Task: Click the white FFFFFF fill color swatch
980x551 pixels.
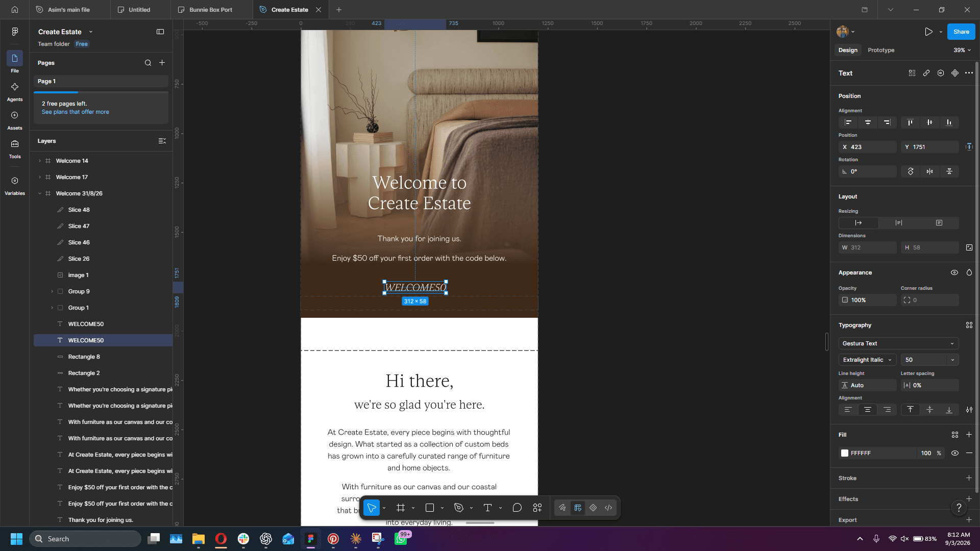Action: pos(845,453)
